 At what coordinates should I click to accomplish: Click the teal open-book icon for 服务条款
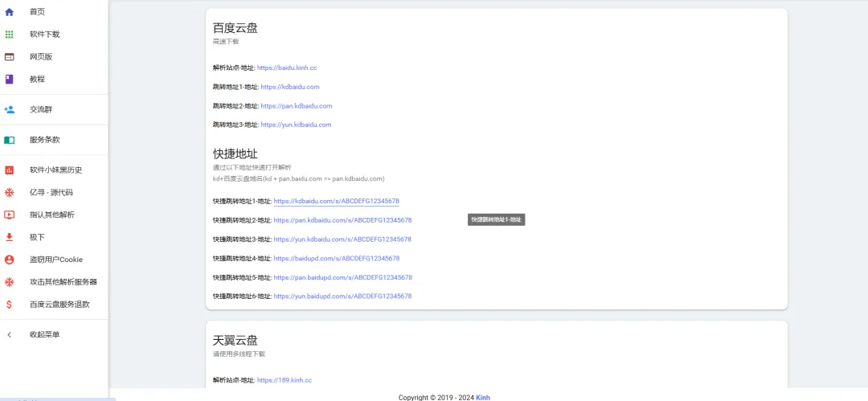9,140
